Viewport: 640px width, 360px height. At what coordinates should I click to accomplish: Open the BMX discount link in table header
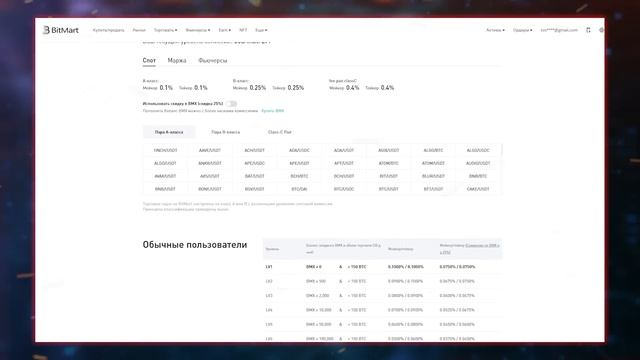coord(482,246)
